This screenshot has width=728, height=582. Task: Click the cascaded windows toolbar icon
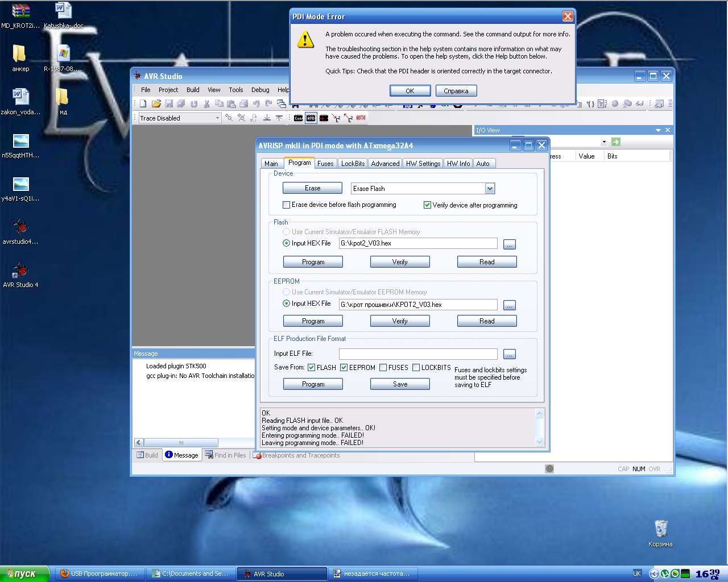pos(282,103)
